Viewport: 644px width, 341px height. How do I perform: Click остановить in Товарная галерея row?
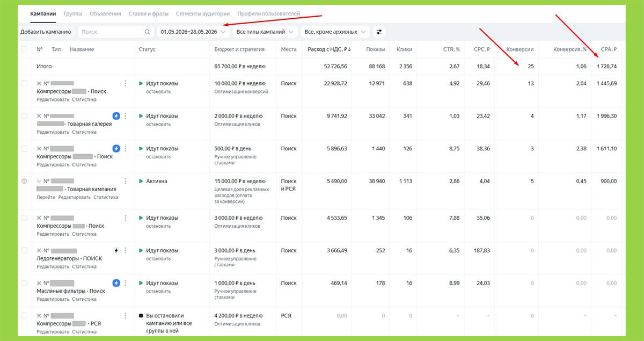click(158, 124)
